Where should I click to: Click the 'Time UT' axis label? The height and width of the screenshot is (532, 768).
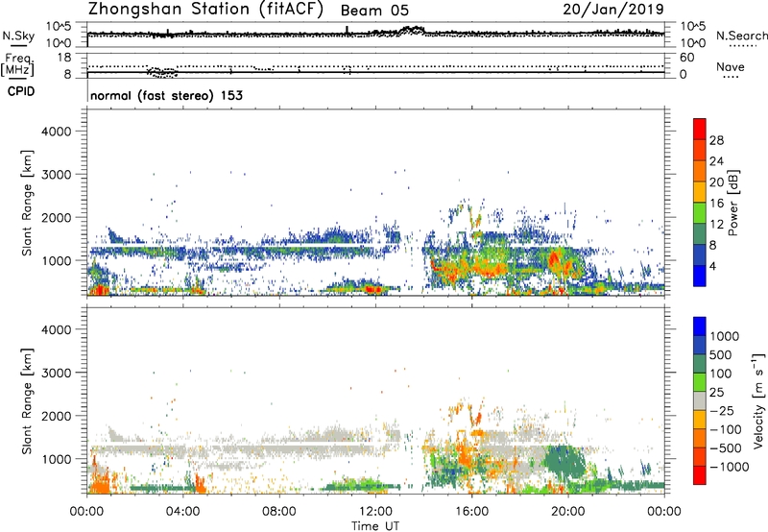click(x=375, y=525)
